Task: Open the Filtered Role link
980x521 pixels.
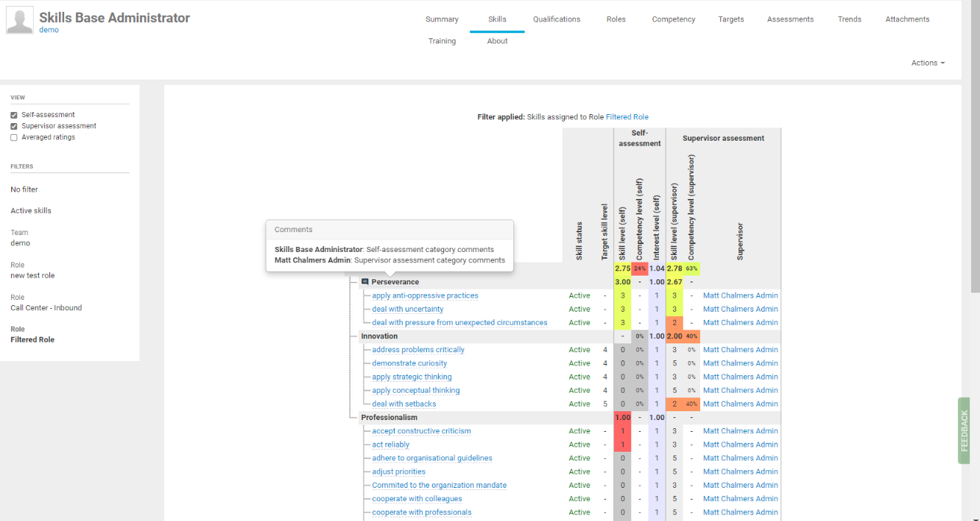Action: click(x=627, y=117)
